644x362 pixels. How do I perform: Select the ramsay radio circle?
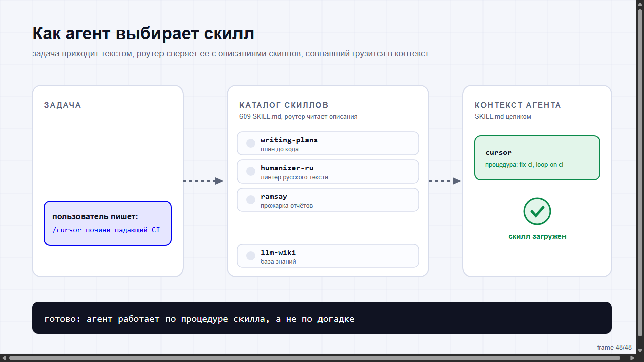251,200
